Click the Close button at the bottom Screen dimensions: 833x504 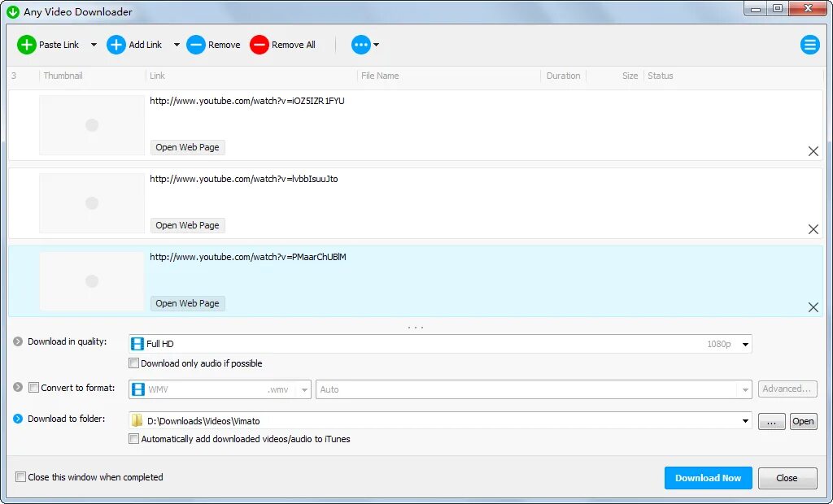pos(787,478)
